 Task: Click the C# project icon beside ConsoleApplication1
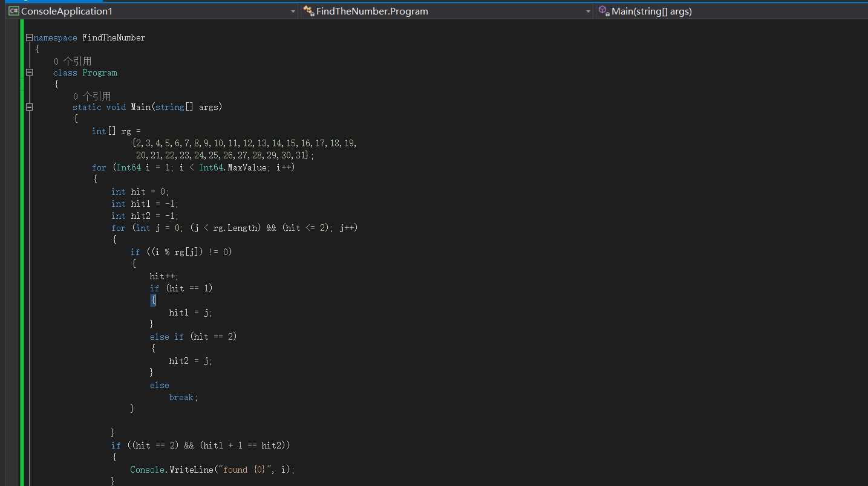point(13,11)
